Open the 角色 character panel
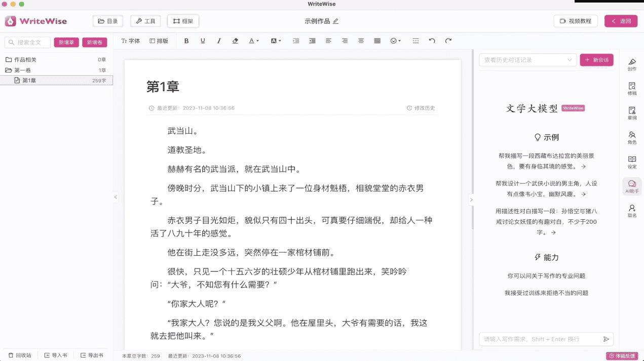Image resolution: width=644 pixels, height=361 pixels. coord(632,138)
